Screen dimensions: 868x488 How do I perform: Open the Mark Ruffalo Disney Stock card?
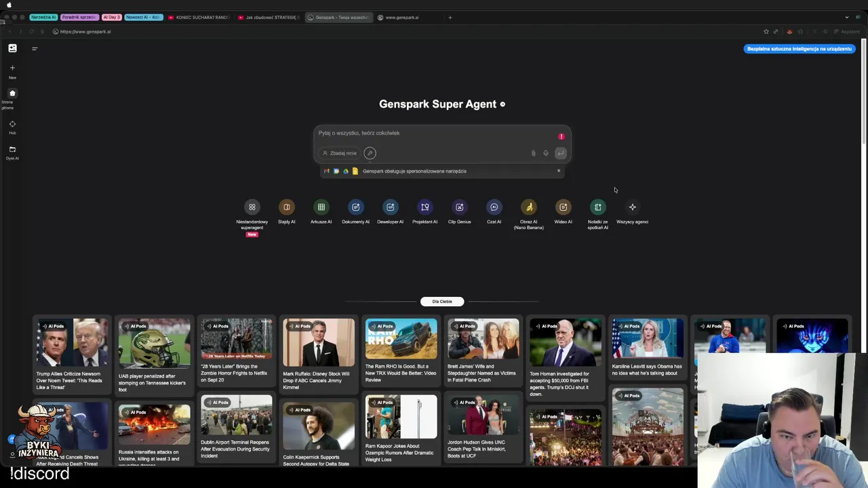point(319,355)
